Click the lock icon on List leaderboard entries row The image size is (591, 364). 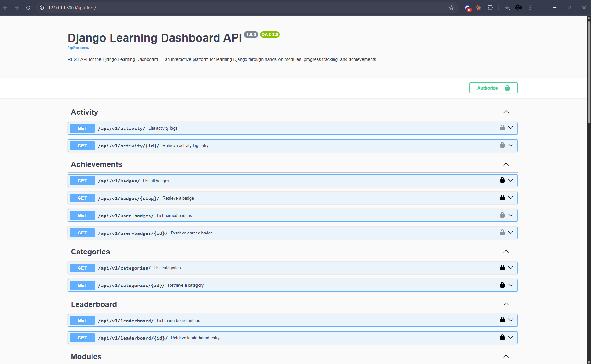(x=502, y=320)
